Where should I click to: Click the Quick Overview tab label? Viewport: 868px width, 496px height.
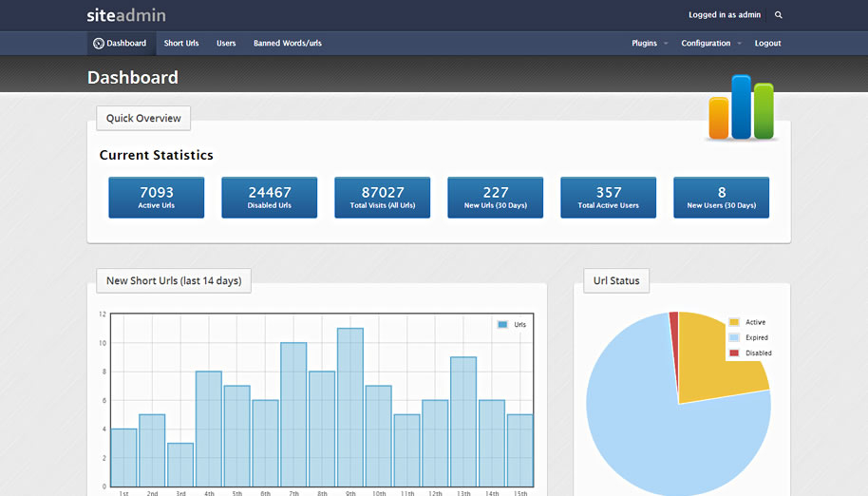click(x=143, y=119)
